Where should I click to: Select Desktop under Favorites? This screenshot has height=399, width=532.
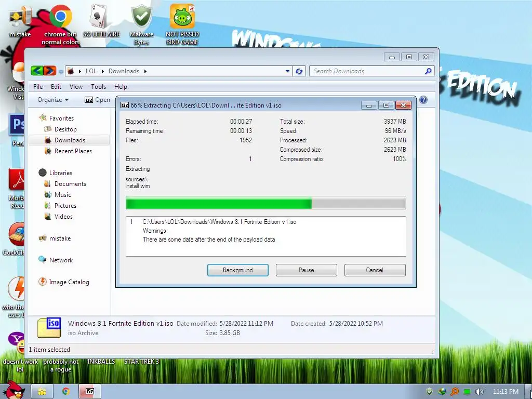65,129
